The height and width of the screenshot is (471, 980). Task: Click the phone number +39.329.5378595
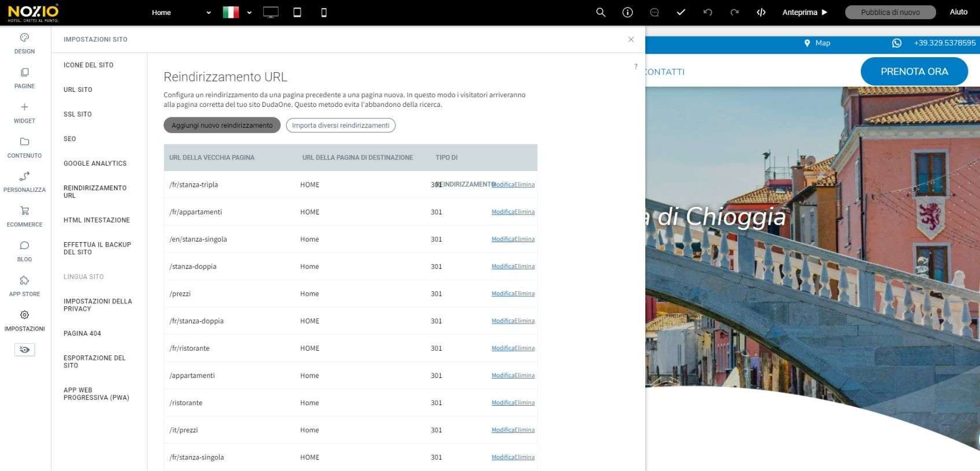click(x=945, y=43)
